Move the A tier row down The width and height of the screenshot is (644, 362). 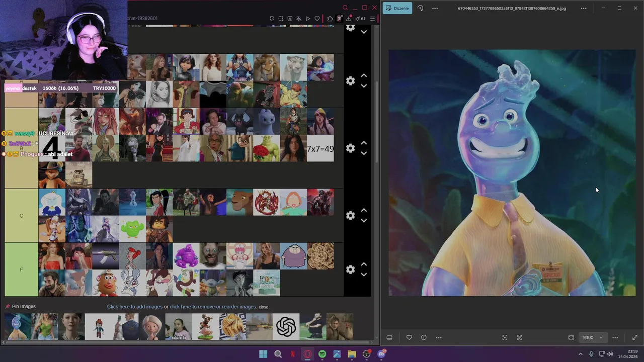click(364, 86)
